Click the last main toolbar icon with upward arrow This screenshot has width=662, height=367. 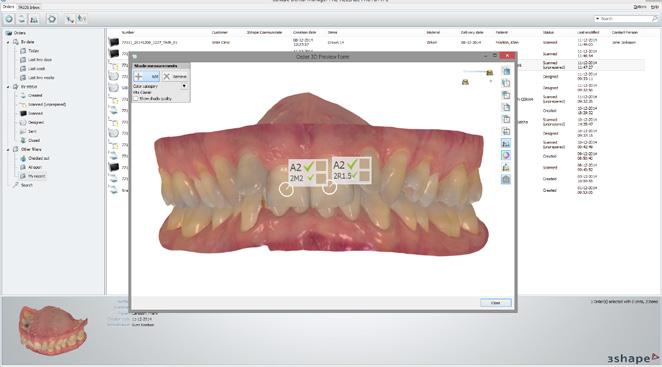tap(81, 19)
